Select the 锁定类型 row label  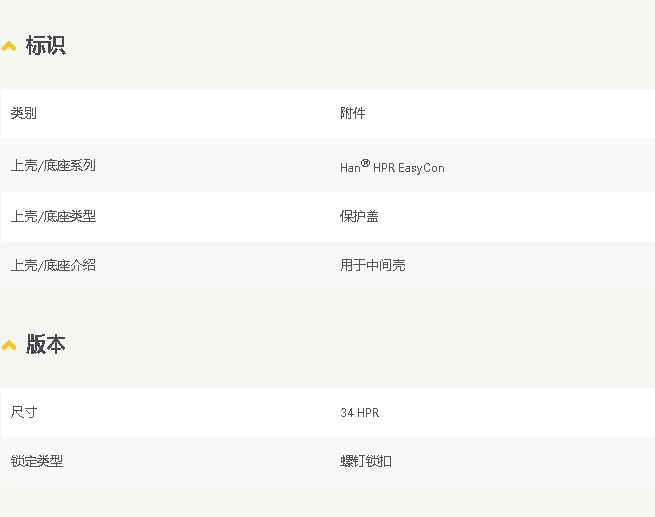click(x=37, y=461)
